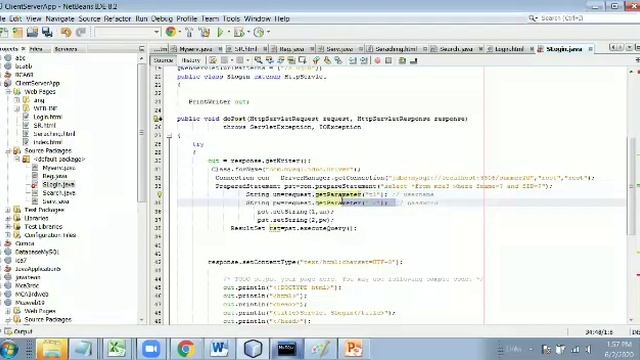
Task: Click the Debug Project icon
Action: pyautogui.click(x=239, y=32)
